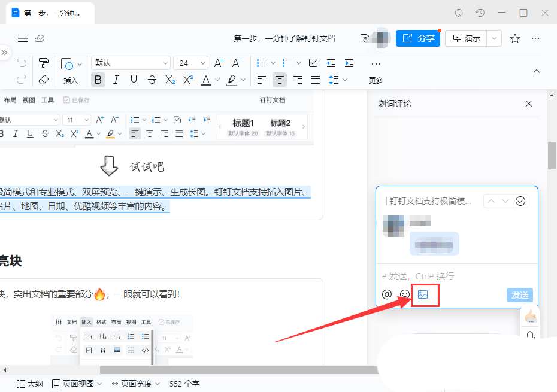Click the line spacing icon
Screen dimensions: 557x392
pos(334,80)
